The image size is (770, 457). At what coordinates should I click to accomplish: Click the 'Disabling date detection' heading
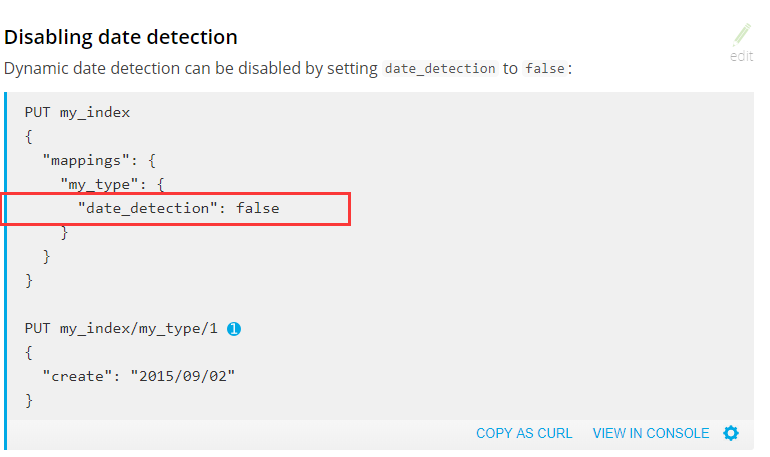pos(121,37)
